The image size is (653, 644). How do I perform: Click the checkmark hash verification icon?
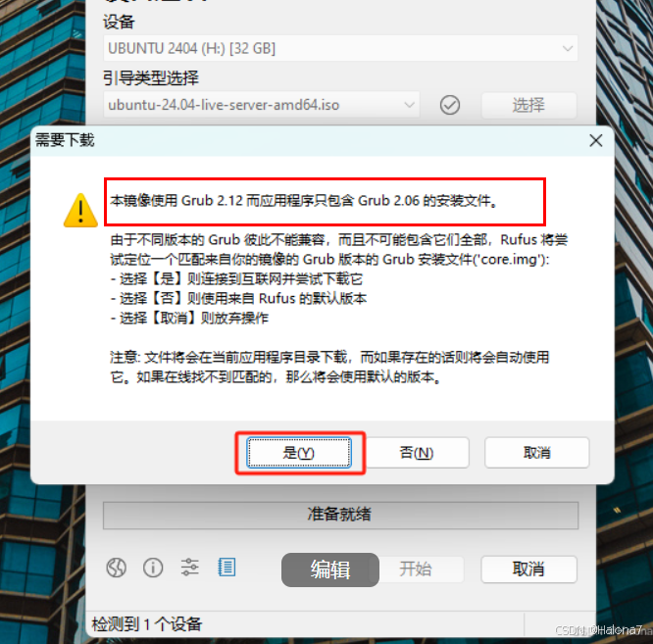pyautogui.click(x=450, y=105)
